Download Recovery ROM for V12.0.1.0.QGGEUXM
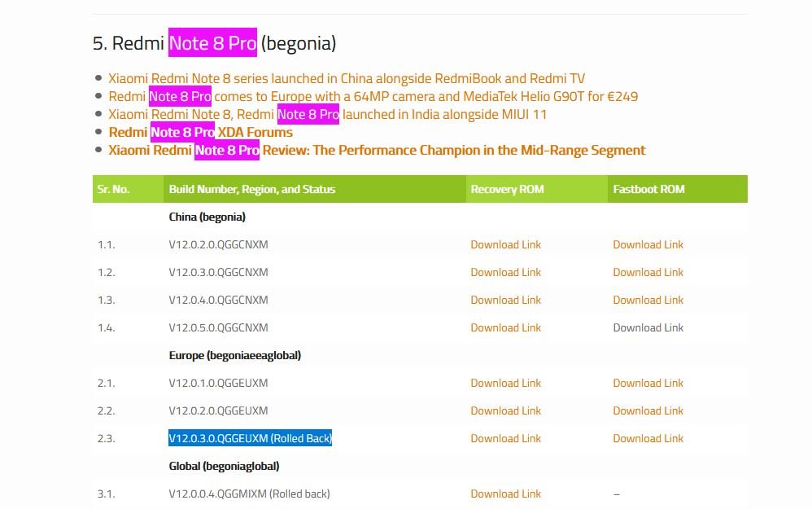 pos(505,383)
